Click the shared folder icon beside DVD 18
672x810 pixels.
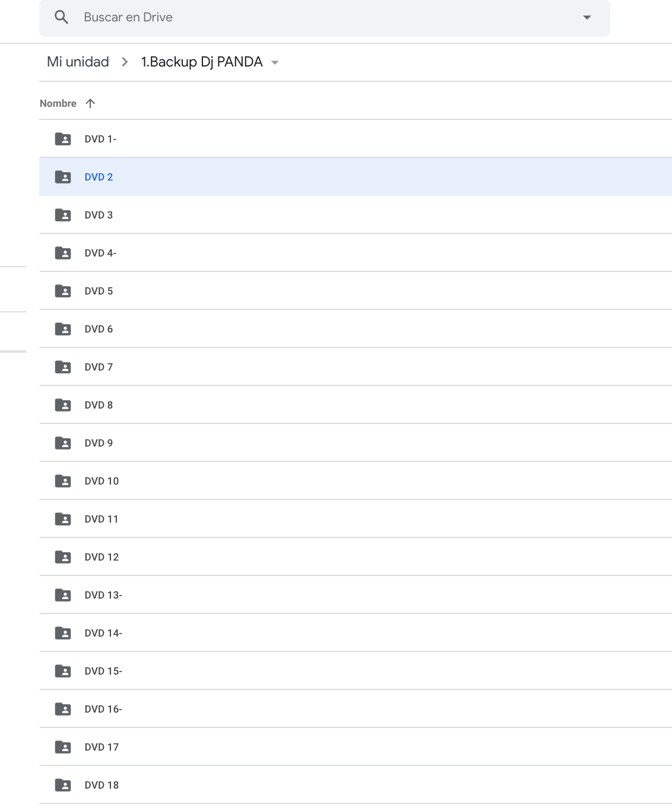[62, 784]
